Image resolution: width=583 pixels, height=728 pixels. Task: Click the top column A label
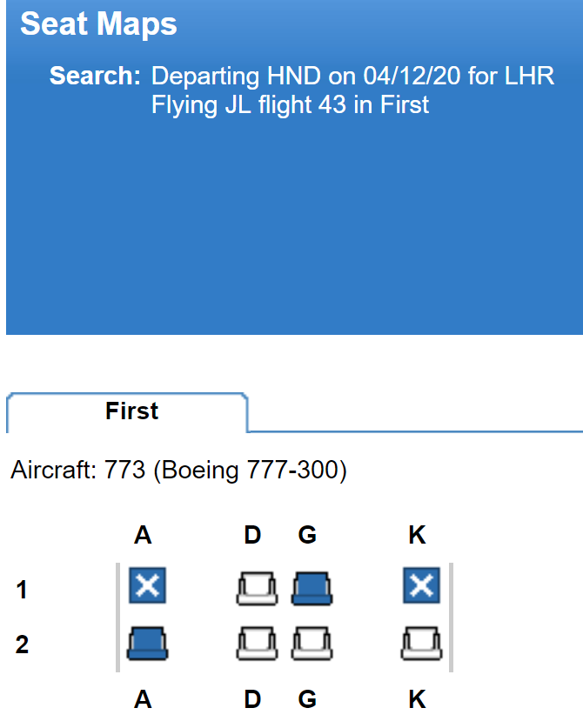(143, 535)
